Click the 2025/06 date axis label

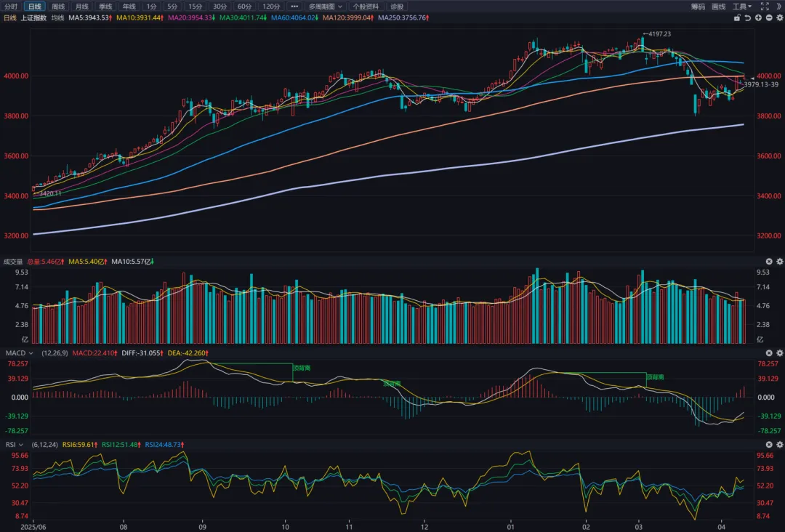pos(33,526)
